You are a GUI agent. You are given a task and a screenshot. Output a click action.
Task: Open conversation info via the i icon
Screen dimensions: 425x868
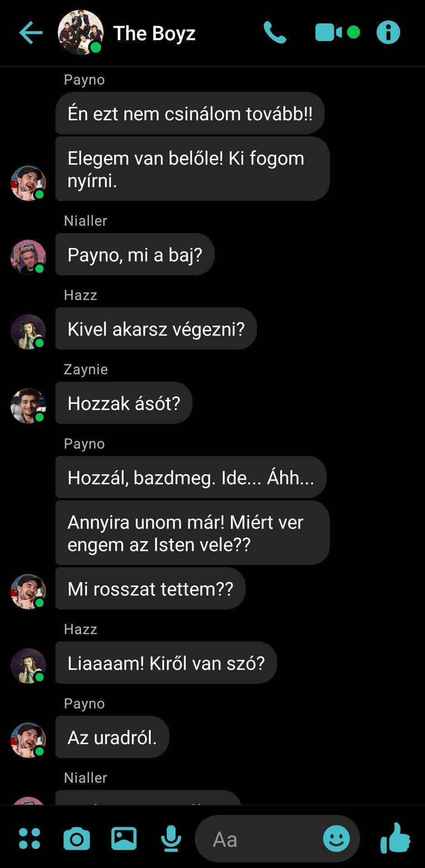(x=388, y=33)
